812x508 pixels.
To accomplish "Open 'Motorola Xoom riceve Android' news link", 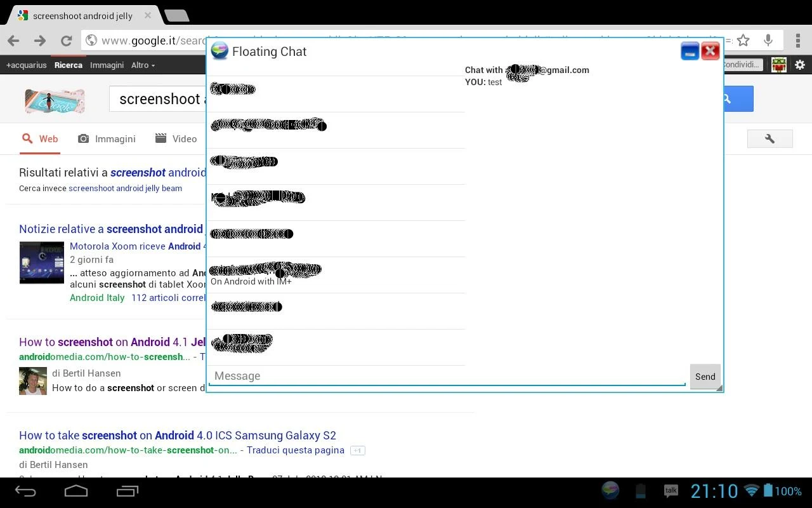I will click(138, 246).
